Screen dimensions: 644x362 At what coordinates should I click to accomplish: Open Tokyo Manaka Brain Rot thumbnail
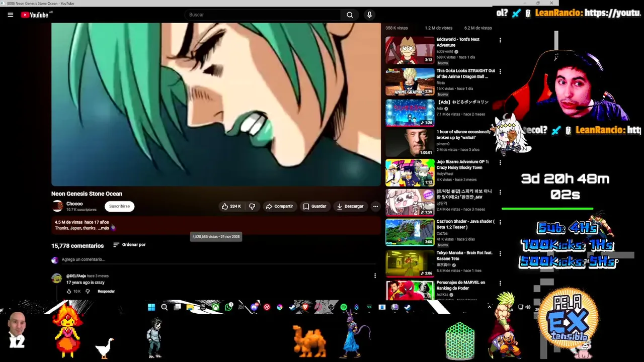[x=410, y=263]
